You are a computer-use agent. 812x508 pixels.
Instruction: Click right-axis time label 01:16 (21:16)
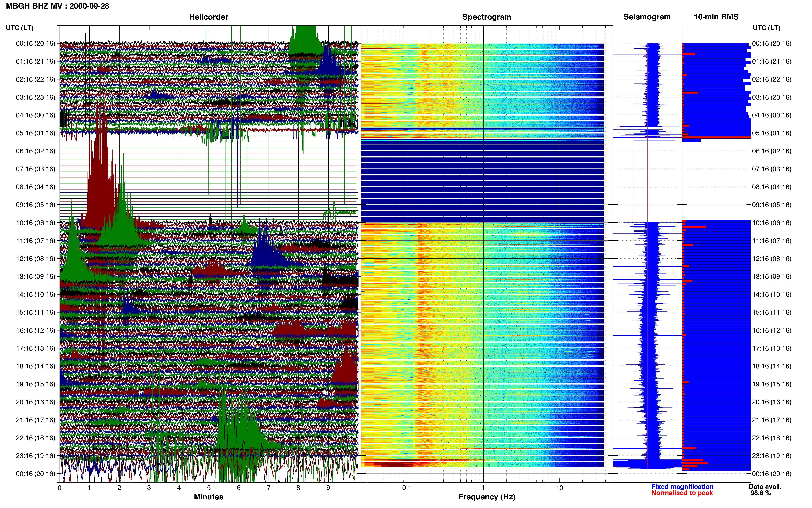pyautogui.click(x=772, y=61)
